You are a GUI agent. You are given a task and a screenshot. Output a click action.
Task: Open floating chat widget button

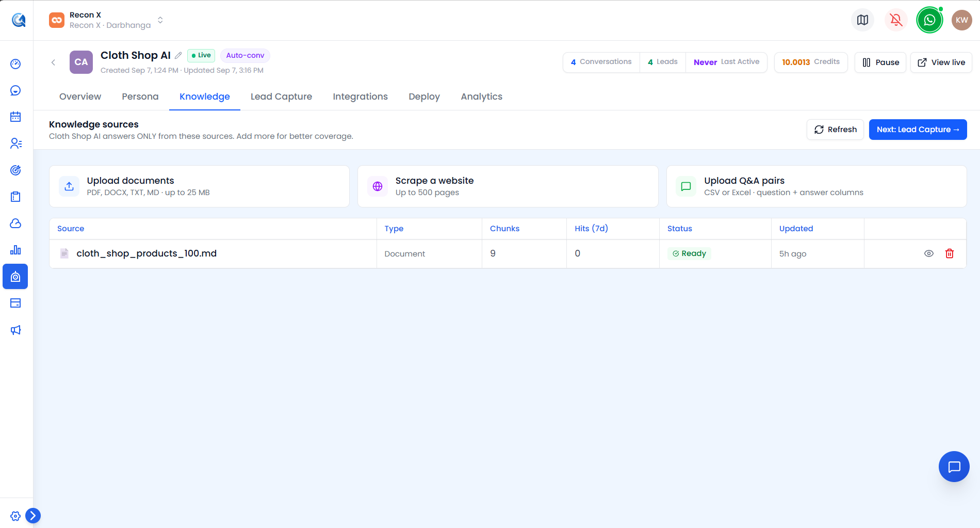954,467
